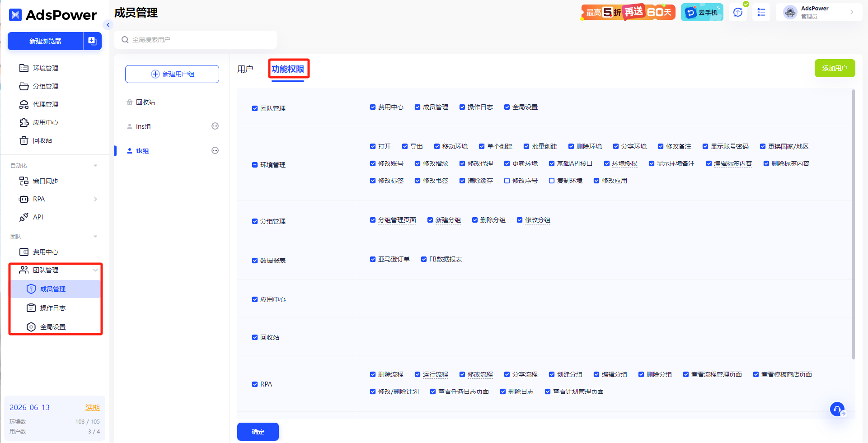Open 应用中心 in sidebar
This screenshot has height=443, width=868.
click(45, 122)
